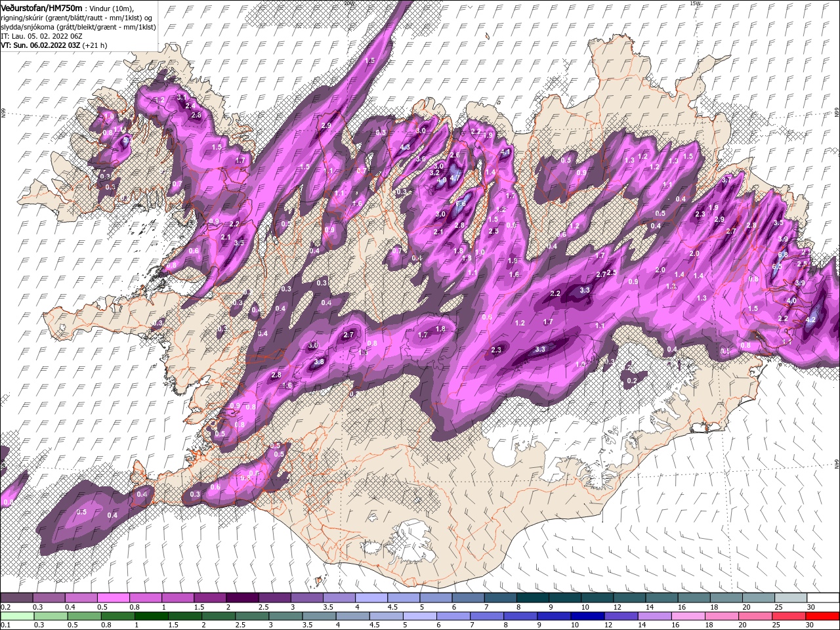
Task: Click the 3.8 value on the map
Action: pos(319,362)
